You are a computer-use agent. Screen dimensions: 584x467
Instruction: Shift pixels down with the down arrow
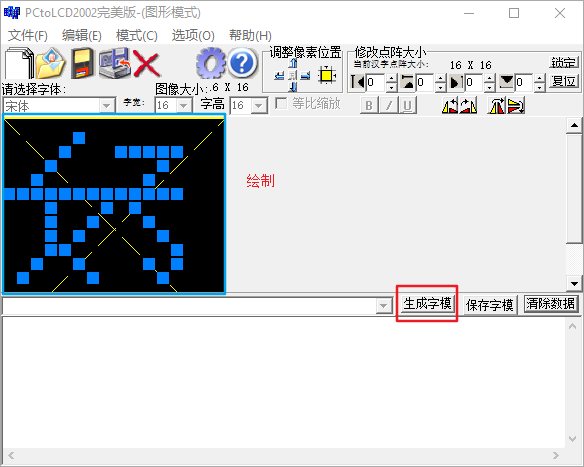(293, 87)
